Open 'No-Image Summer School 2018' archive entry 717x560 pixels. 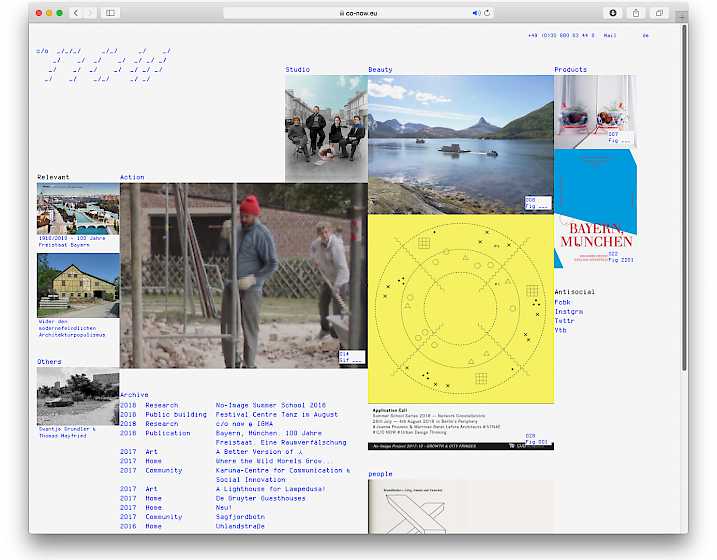[x=271, y=405]
